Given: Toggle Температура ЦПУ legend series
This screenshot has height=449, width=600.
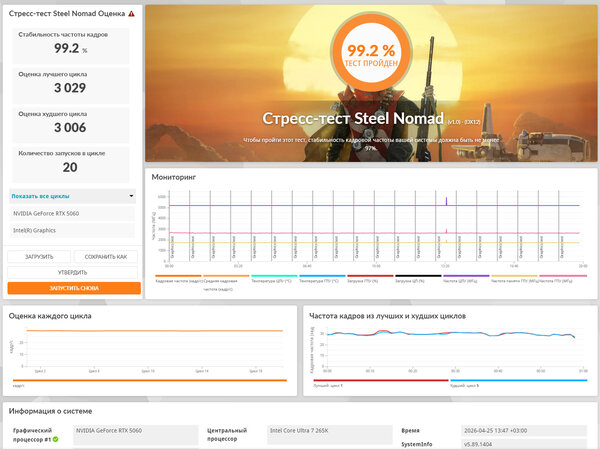Looking at the screenshot, I should click(274, 278).
